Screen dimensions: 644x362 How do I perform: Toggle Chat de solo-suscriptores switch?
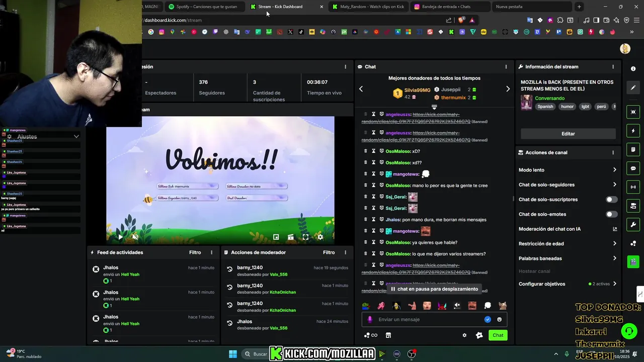(611, 200)
